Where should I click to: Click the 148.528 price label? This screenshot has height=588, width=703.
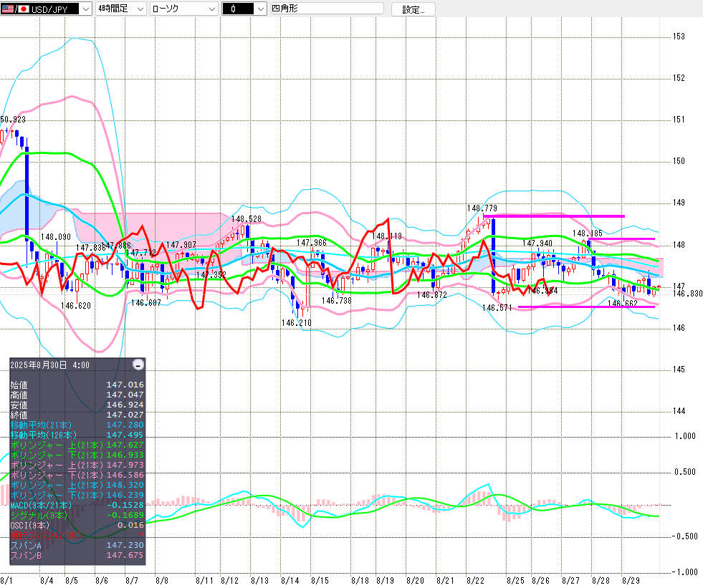tap(246, 219)
